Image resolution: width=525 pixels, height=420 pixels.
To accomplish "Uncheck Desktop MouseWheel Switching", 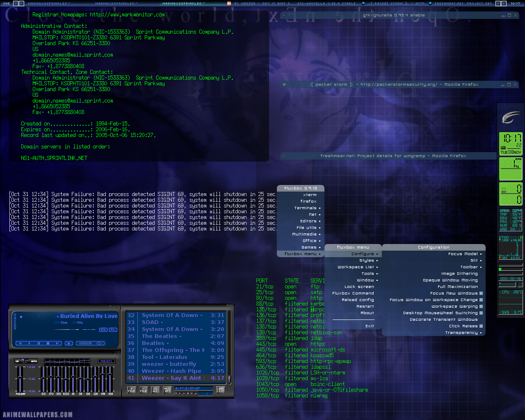I will coord(434,313).
